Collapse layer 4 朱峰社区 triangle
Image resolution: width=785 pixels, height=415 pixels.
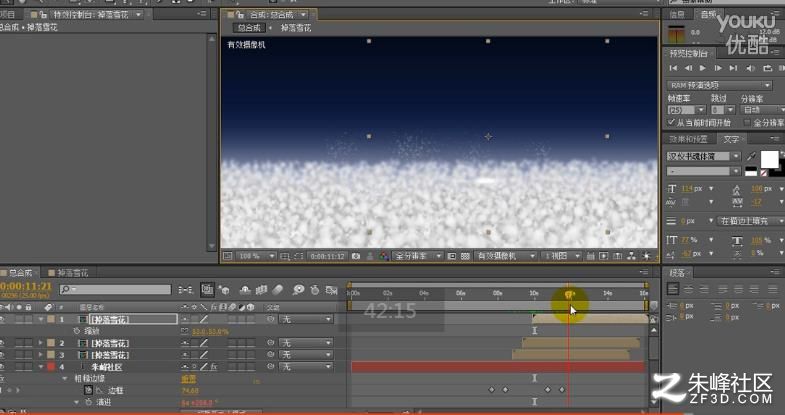coord(41,367)
